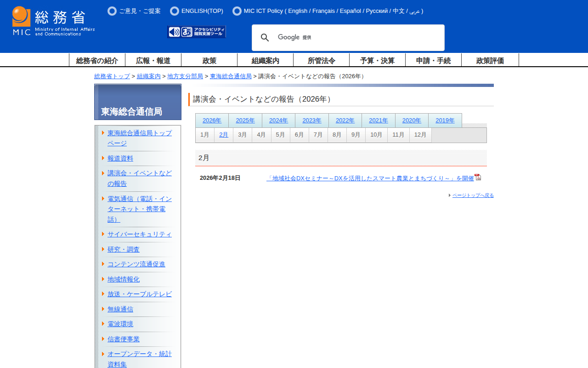
Task: Click the circle icon beside MIC ICT Policy
Action: pos(237,11)
